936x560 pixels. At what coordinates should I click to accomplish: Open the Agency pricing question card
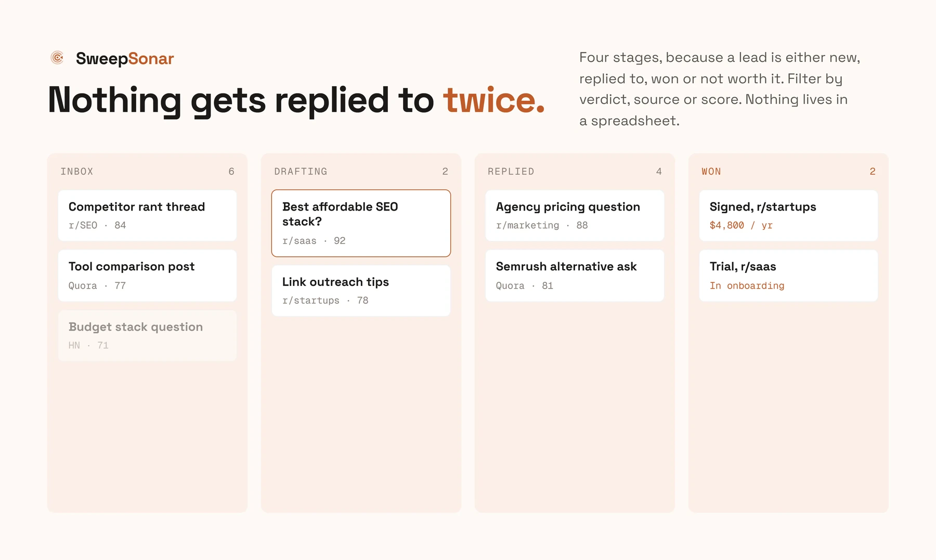[x=575, y=215]
